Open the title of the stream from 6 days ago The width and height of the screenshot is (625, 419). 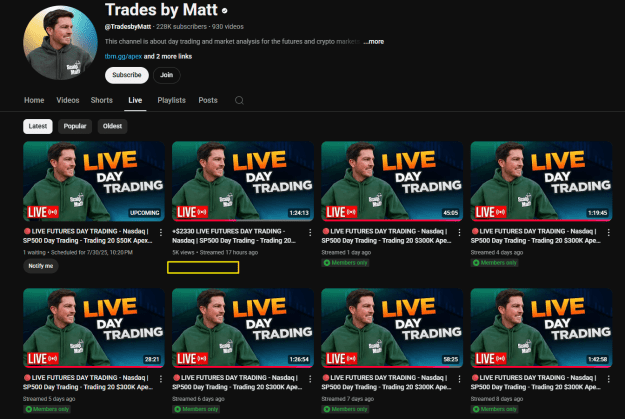(x=237, y=382)
